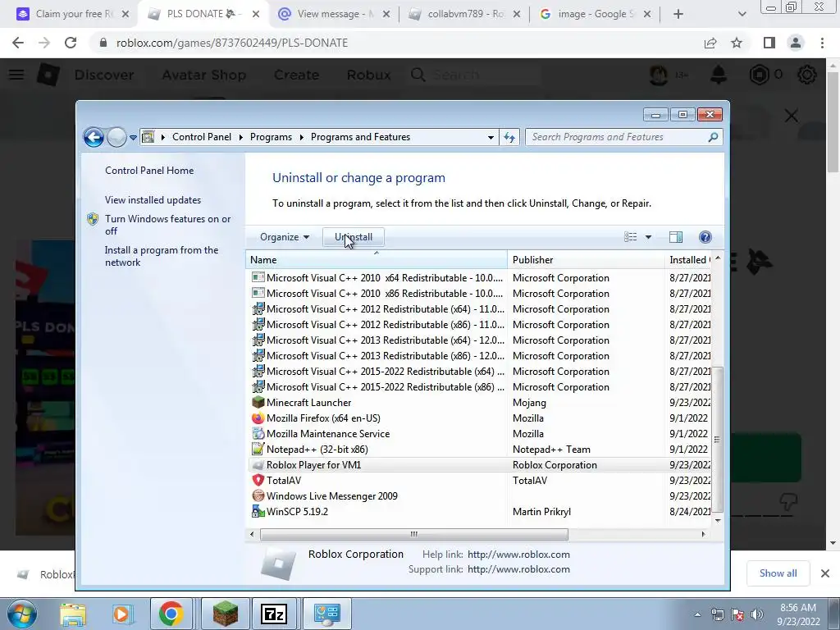Click the Help link http://www.roblox.com
Screen dimensions: 840x630
(518, 555)
